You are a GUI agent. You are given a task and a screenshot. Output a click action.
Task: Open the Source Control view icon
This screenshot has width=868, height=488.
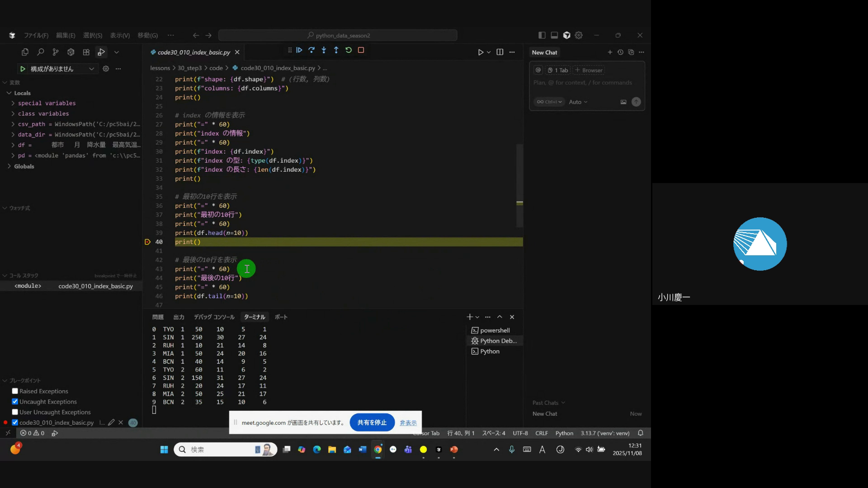click(55, 52)
